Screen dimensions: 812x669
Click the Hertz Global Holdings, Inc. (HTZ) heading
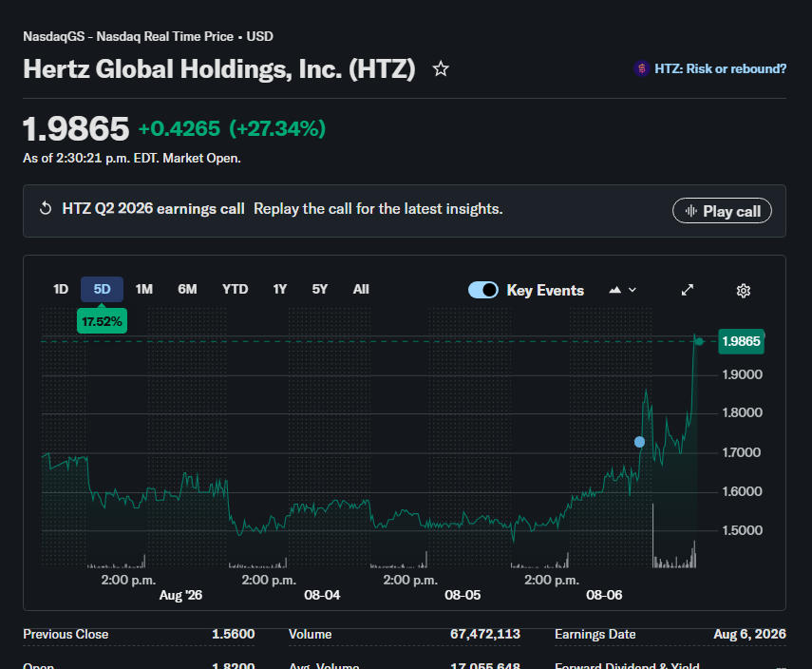pos(219,69)
